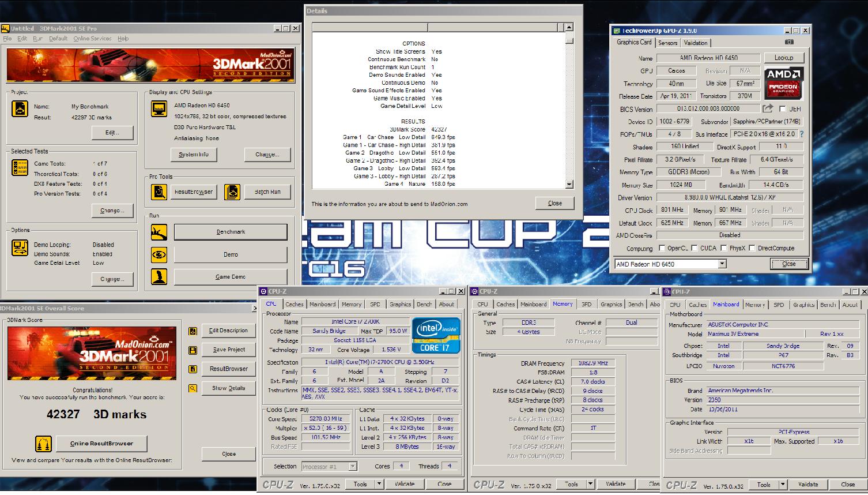The height and width of the screenshot is (495, 868).
Task: Open the Processor #1 selection dropdown
Action: [353, 466]
